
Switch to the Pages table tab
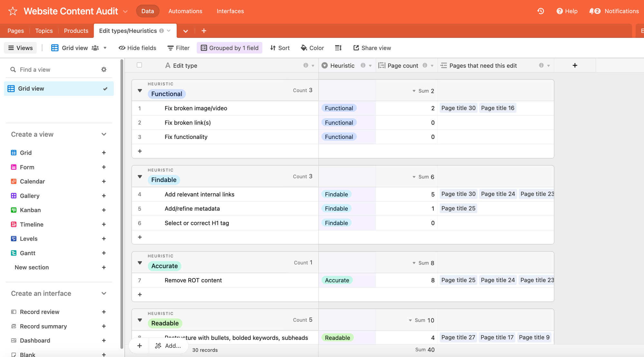click(x=16, y=31)
